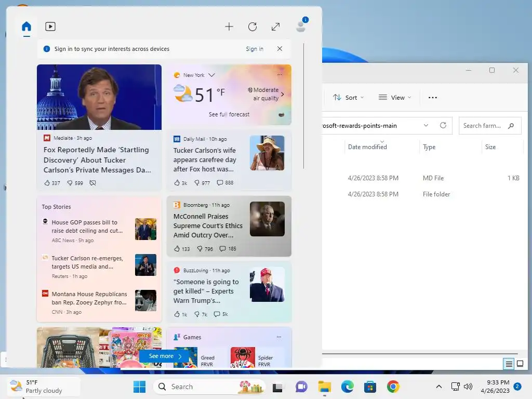Click the taskbar Search box
532x399 pixels.
tap(209, 387)
